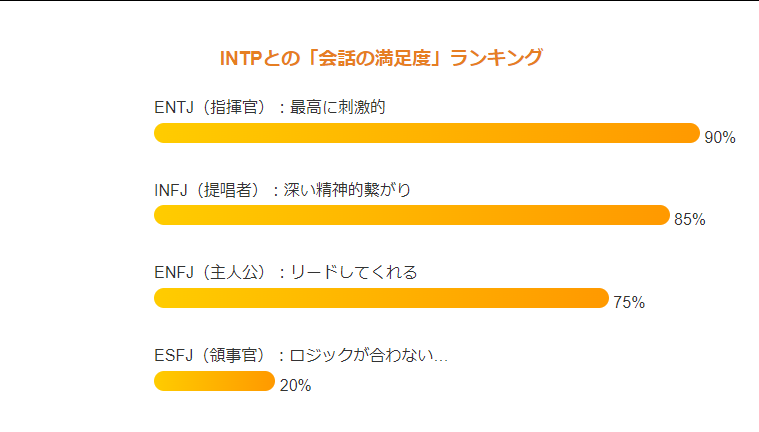Screen dimensions: 759x432
Task: Click the ESFJ（領事官） type name
Action: 208,355
